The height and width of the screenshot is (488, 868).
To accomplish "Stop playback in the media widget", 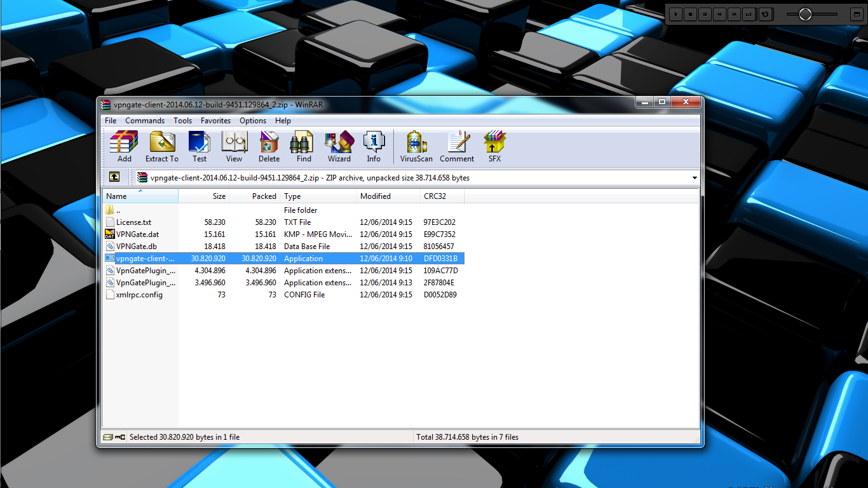I will pyautogui.click(x=691, y=14).
